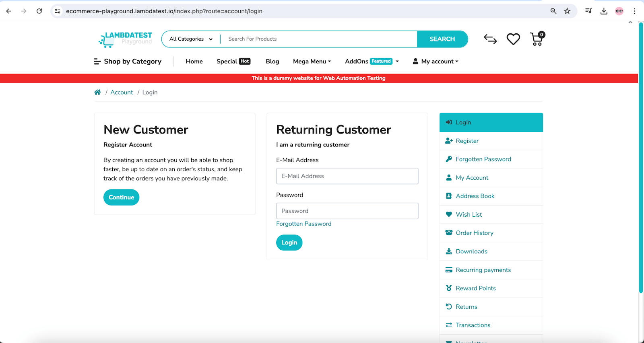Open Returns in the sidebar

pos(491,307)
